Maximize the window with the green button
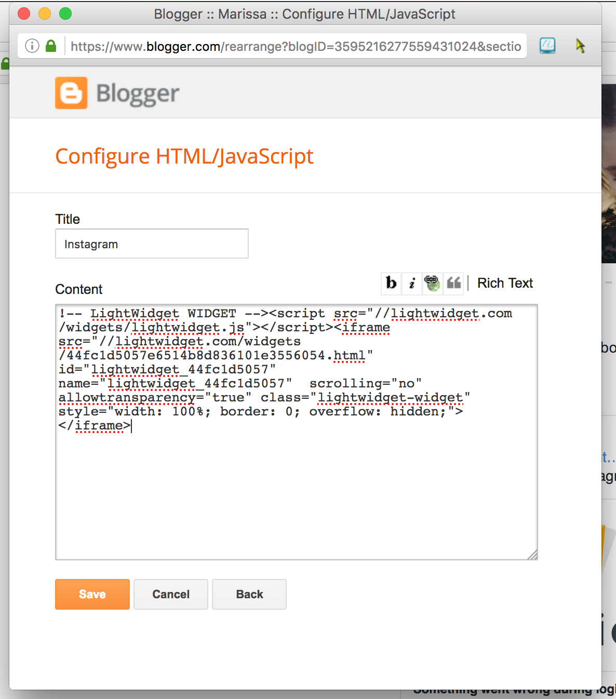The width and height of the screenshot is (616, 699). [x=65, y=14]
